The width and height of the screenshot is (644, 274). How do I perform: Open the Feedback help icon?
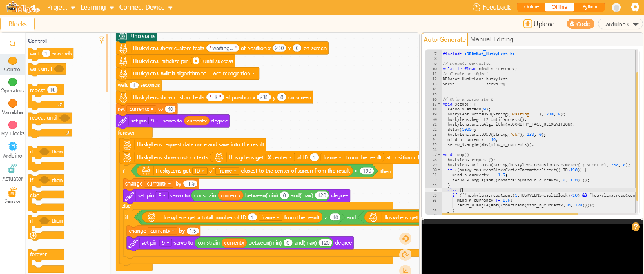coord(476,7)
